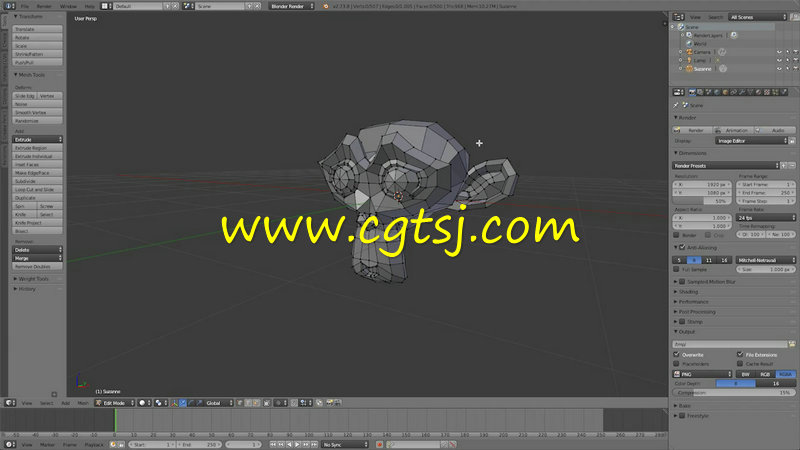Open the Delete dropdown menu
This screenshot has width=800, height=450.
coord(37,250)
